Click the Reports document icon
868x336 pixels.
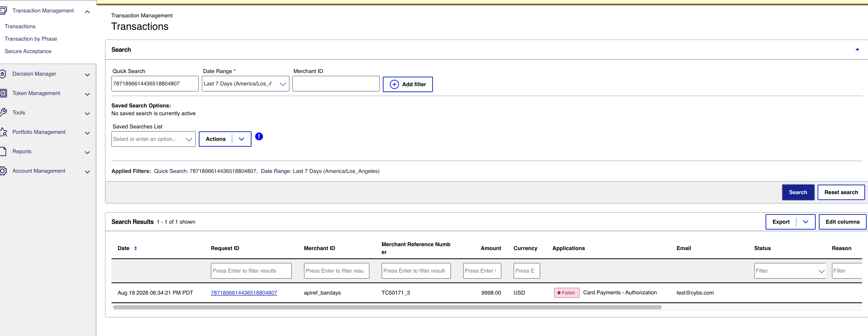(x=3, y=152)
